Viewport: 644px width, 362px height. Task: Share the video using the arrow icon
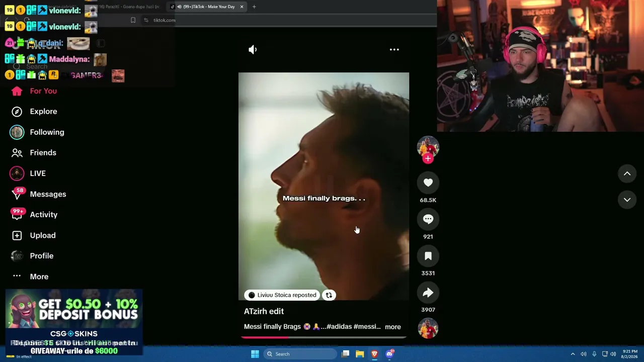428,293
